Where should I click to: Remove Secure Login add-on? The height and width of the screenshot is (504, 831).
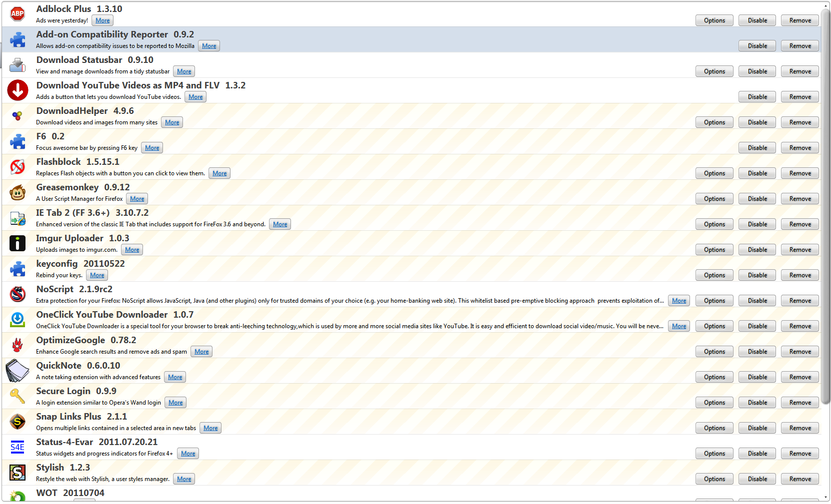click(x=800, y=403)
